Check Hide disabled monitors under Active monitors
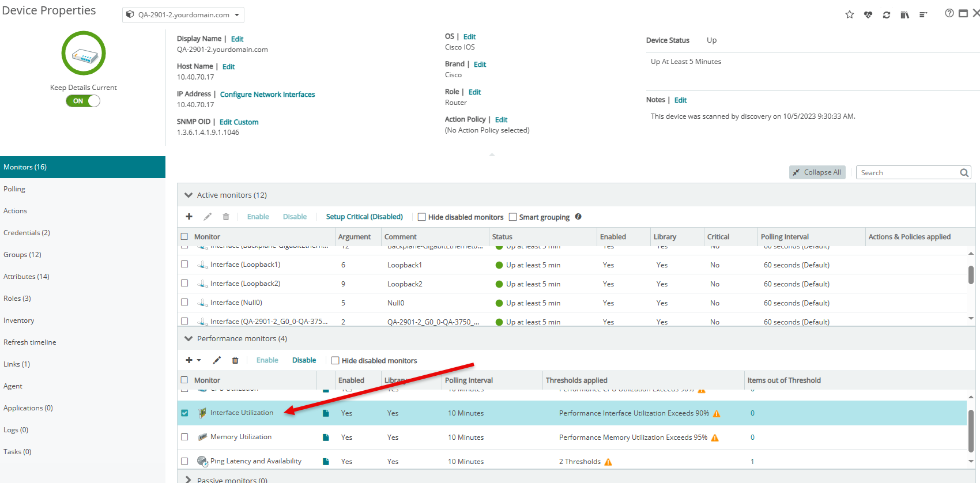This screenshot has height=483, width=980. point(422,217)
